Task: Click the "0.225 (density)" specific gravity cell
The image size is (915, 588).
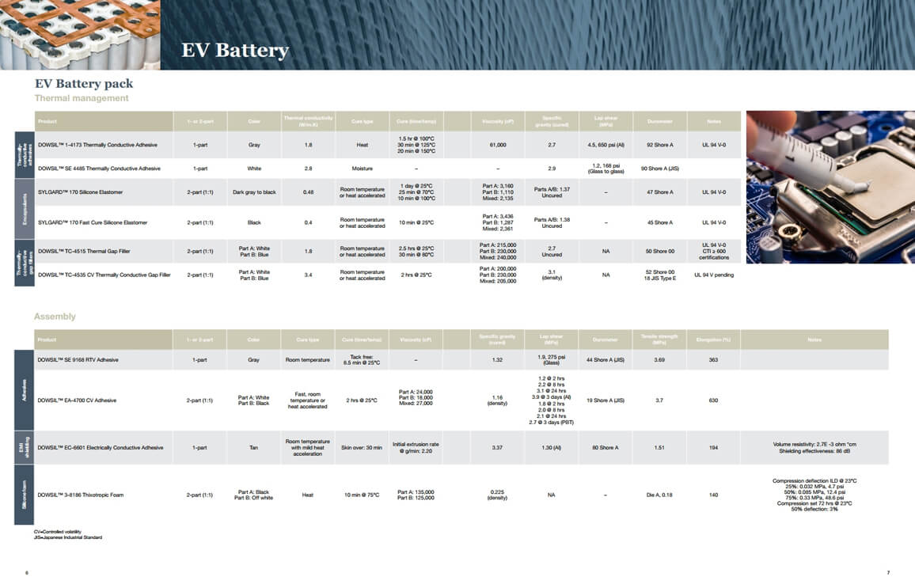Action: pos(497,495)
